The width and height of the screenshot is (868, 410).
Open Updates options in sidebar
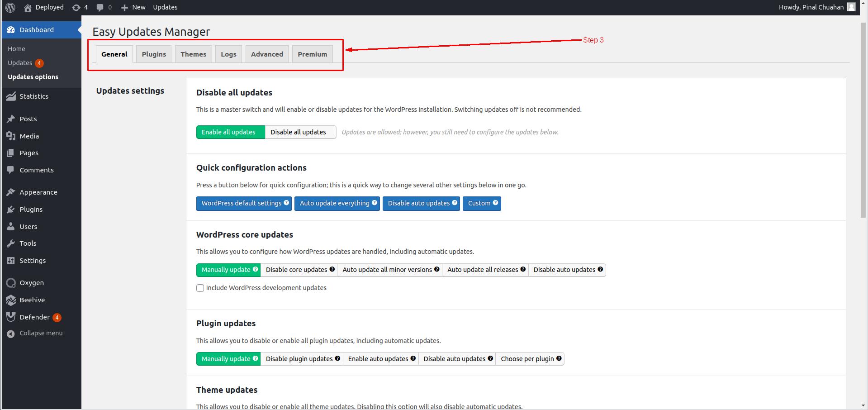[33, 77]
